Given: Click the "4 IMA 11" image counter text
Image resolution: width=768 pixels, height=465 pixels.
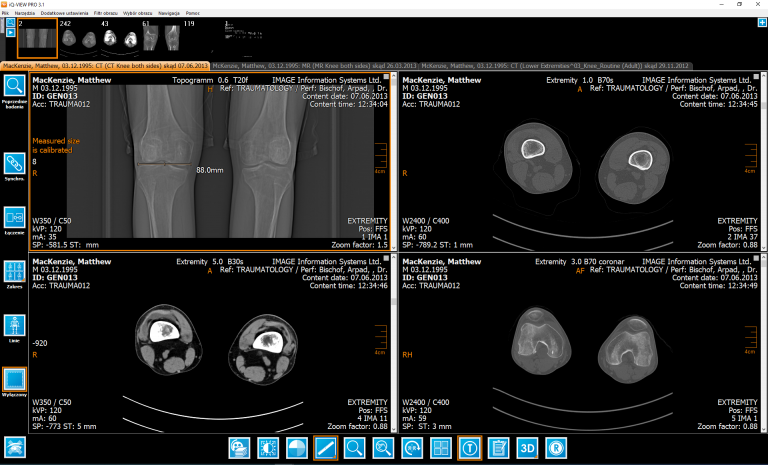Looking at the screenshot, I should coord(372,418).
